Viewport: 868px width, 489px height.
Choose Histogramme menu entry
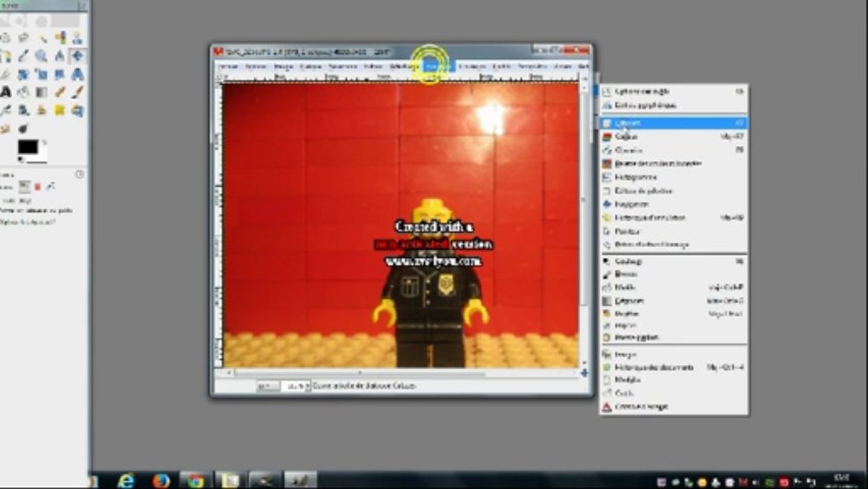click(x=672, y=177)
